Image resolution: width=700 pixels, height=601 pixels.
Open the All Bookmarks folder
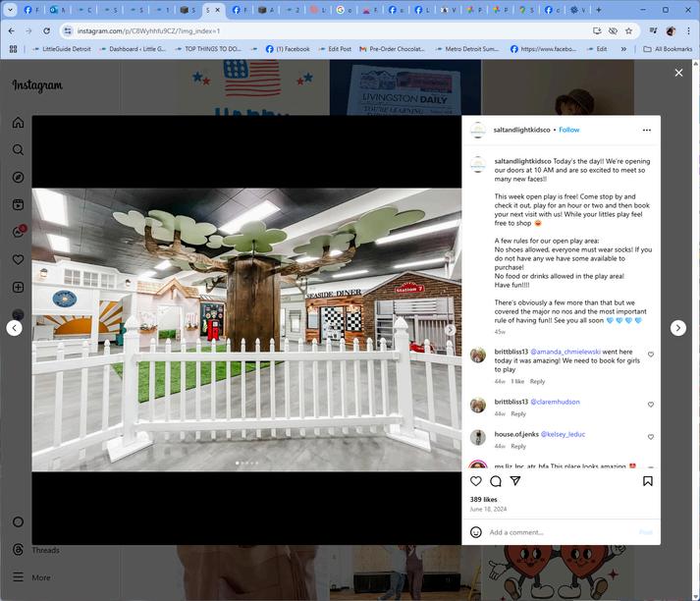tap(668, 49)
